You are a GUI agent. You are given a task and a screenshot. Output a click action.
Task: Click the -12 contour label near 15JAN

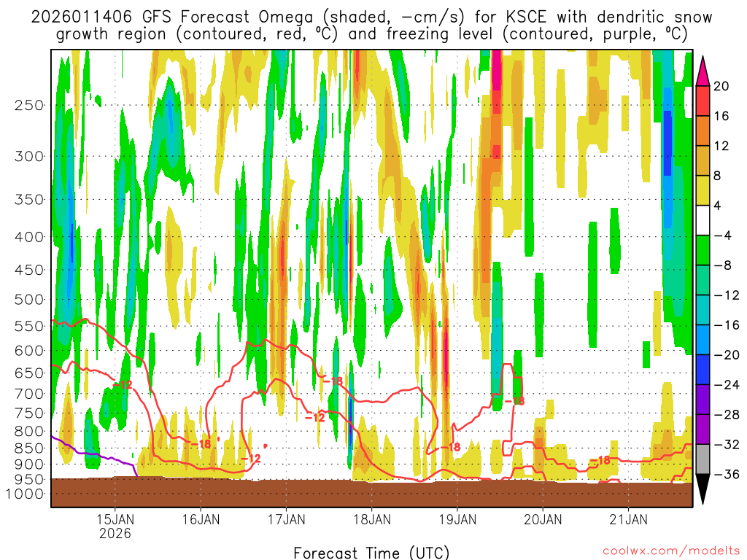122,384
